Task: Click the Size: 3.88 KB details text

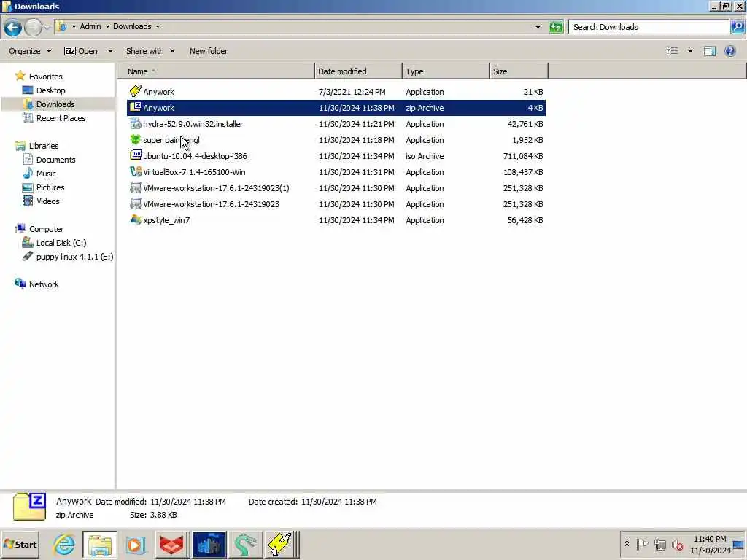Action: point(153,515)
